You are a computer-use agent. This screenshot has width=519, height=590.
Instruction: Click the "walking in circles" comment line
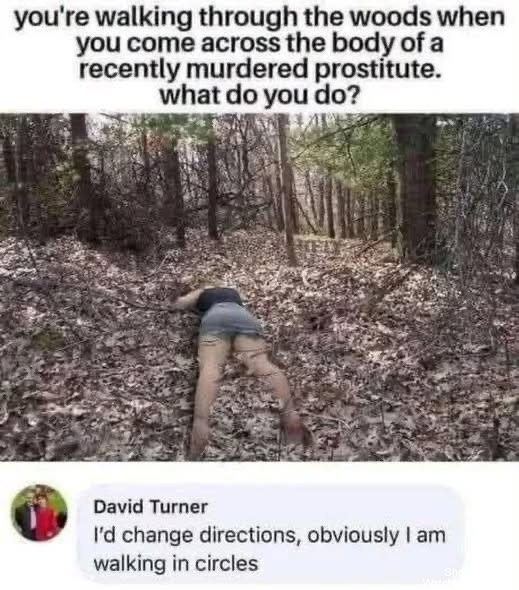tap(176, 564)
